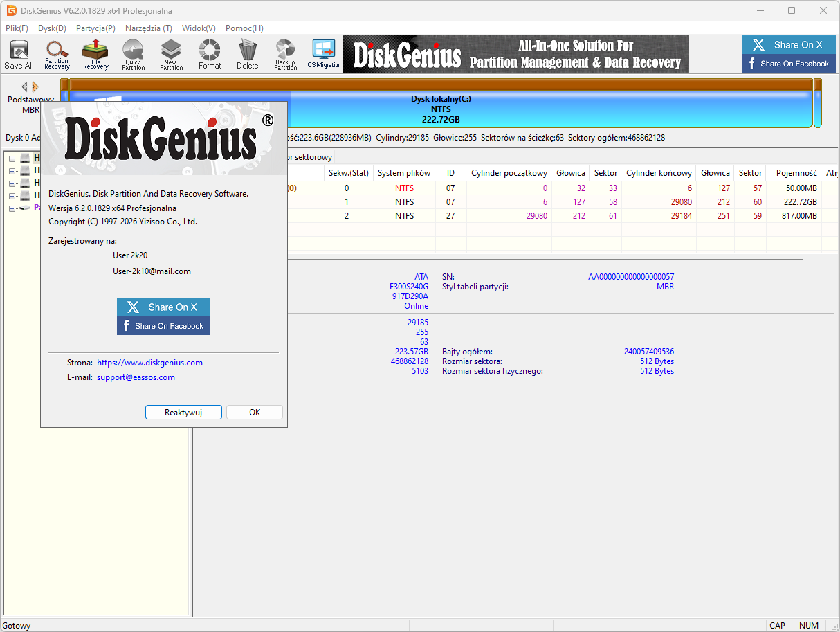Click the red NTFS cell in row 0
840x632 pixels.
pos(405,188)
